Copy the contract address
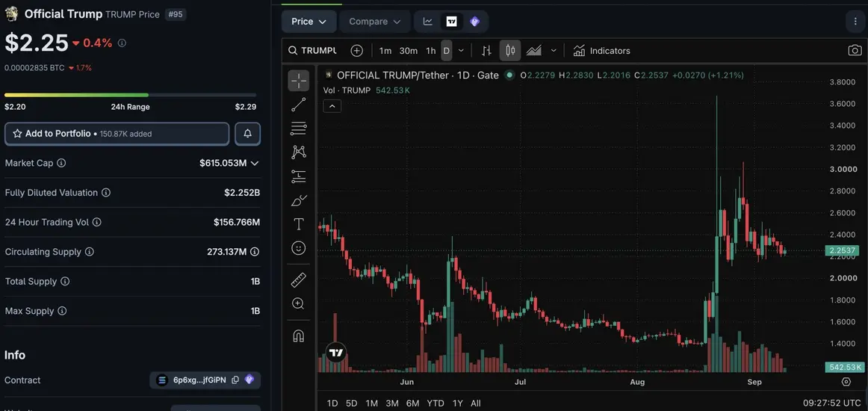The height and width of the screenshot is (411, 868). click(x=235, y=380)
